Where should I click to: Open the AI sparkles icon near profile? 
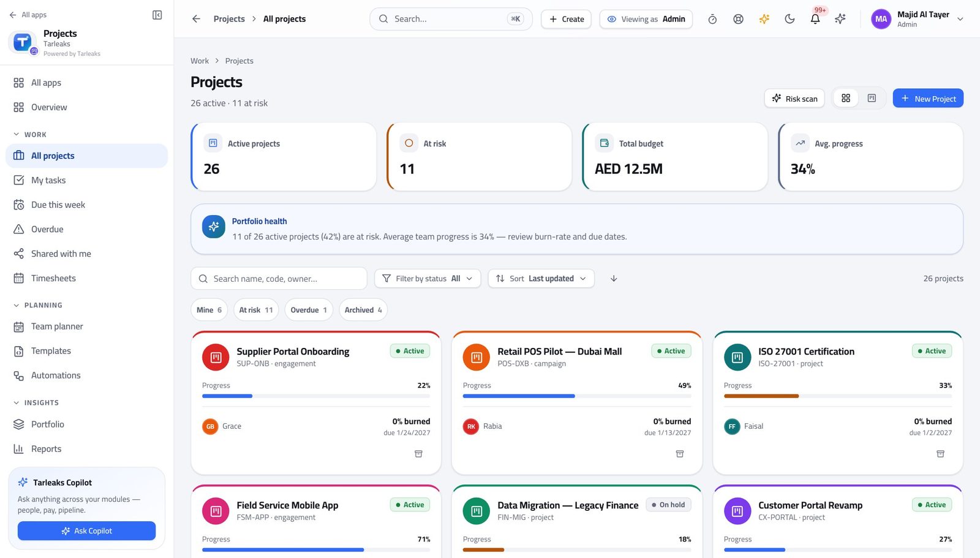(x=840, y=19)
